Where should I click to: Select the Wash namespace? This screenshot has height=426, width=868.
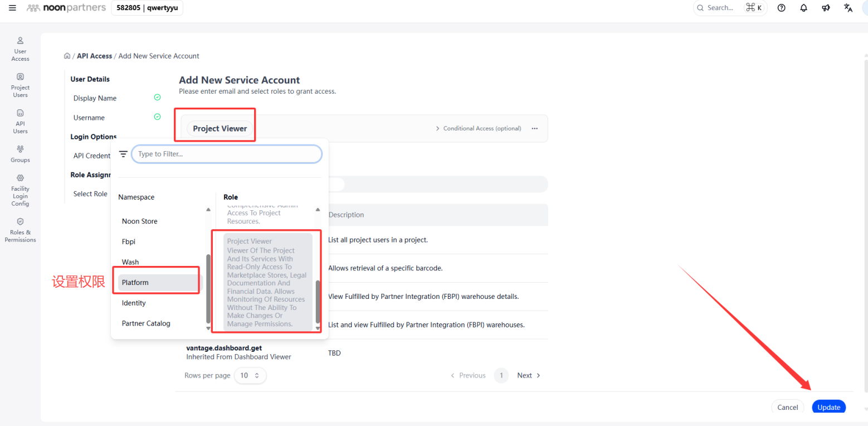tap(130, 262)
